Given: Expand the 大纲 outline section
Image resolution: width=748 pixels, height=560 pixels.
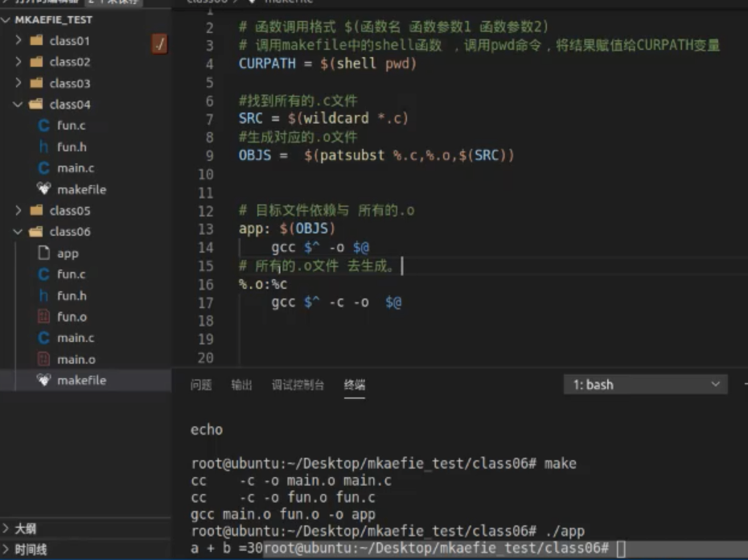Looking at the screenshot, I should coord(6,528).
